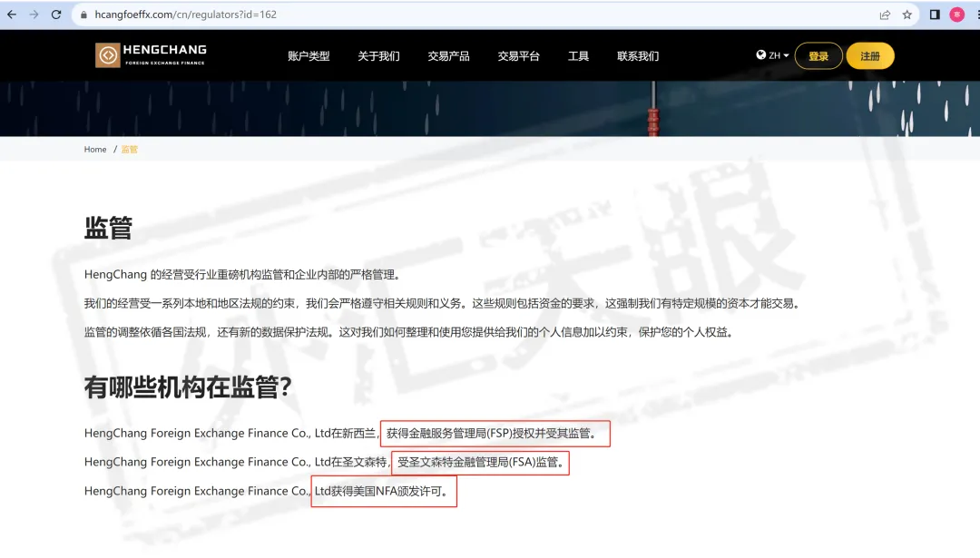Click the browser forward arrow
Image resolution: width=980 pixels, height=558 pixels.
click(x=34, y=15)
